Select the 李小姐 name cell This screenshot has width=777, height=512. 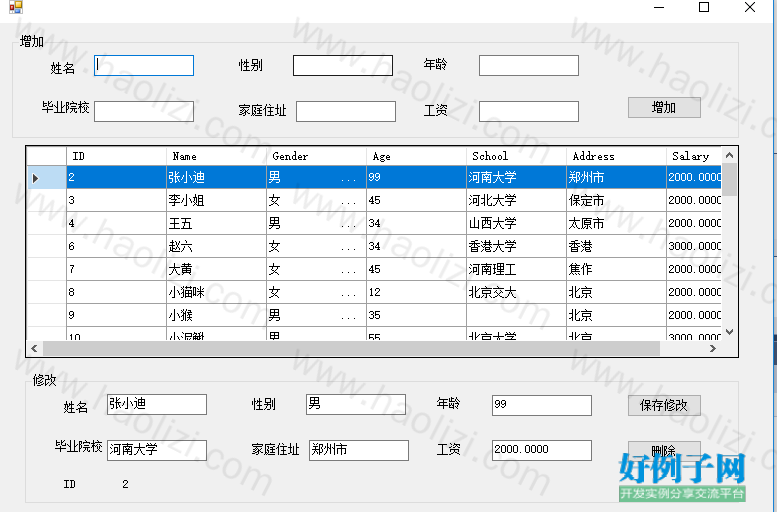coord(217,200)
